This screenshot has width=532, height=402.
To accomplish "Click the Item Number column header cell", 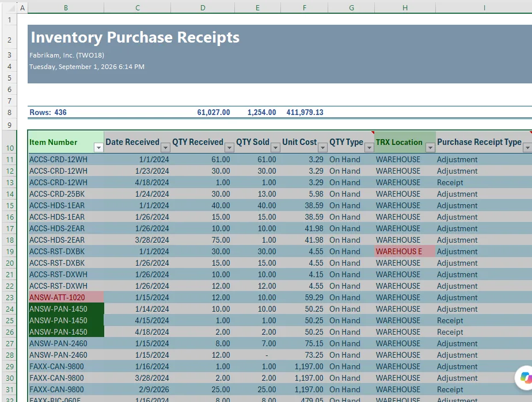I will pos(66,143).
